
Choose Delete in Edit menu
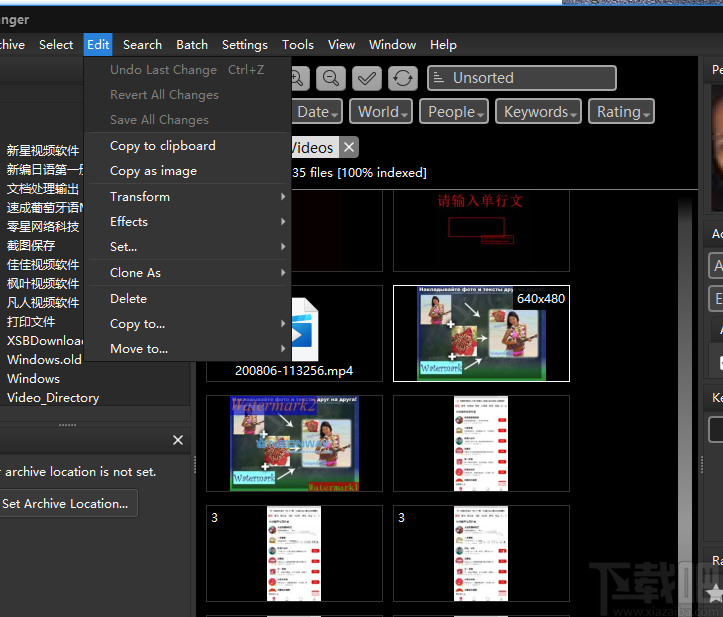point(187,299)
